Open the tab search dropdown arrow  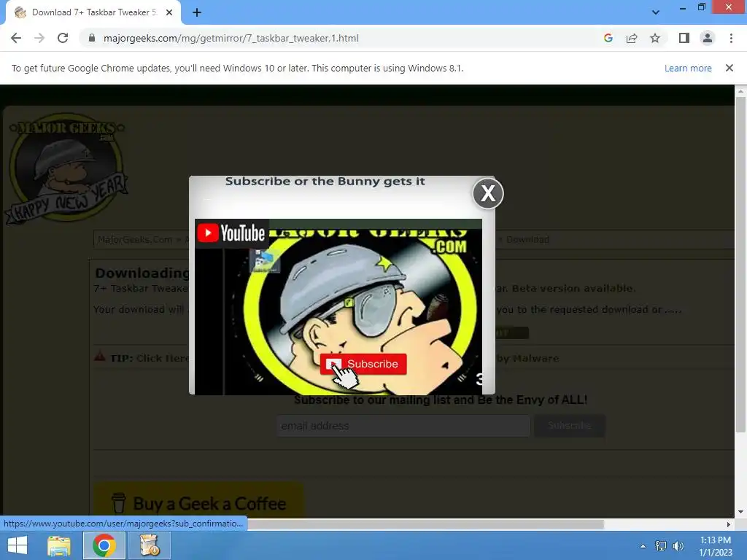(x=656, y=12)
